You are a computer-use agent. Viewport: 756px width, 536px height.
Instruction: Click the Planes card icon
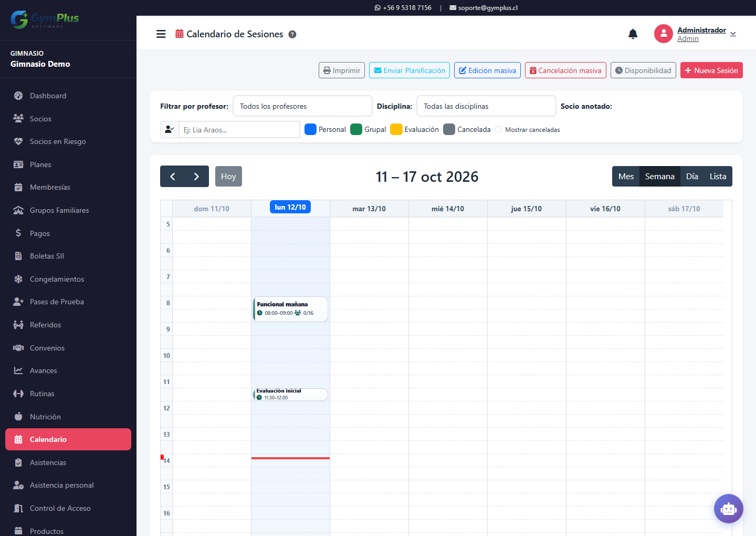pos(18,164)
